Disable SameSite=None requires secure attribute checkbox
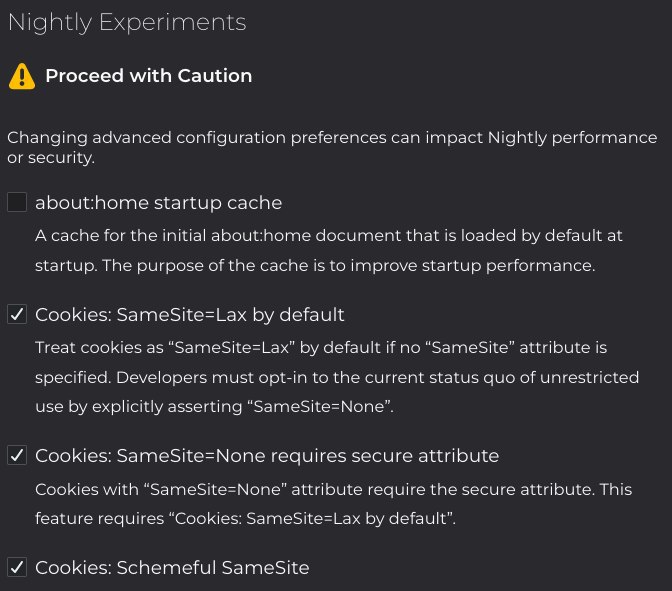 [17, 455]
